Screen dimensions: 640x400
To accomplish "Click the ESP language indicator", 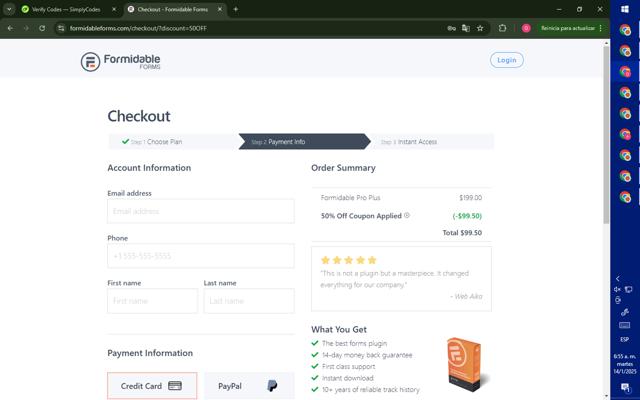I will pyautogui.click(x=624, y=339).
